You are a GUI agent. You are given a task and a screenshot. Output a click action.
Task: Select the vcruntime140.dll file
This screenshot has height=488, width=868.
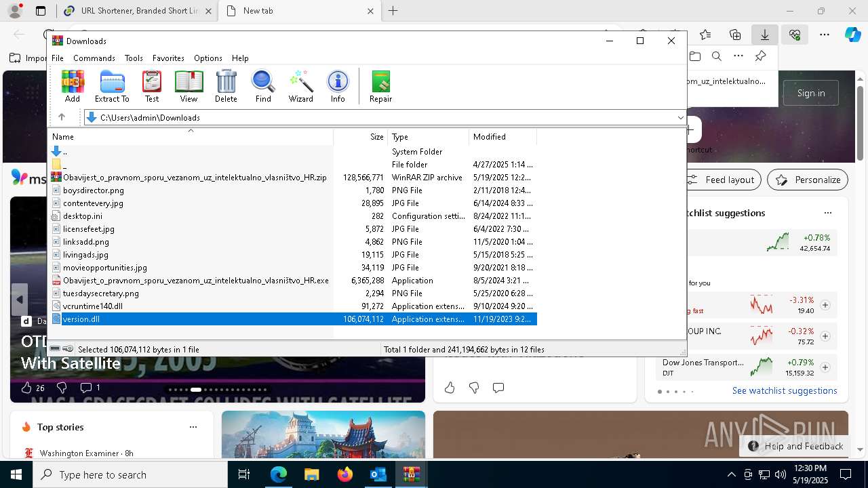click(293, 306)
